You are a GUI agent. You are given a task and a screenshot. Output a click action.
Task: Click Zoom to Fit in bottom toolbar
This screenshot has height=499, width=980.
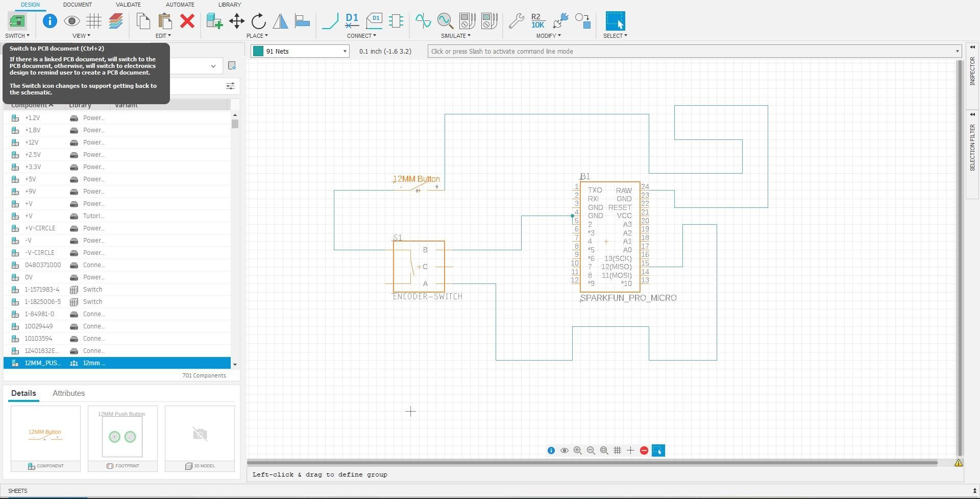click(604, 450)
